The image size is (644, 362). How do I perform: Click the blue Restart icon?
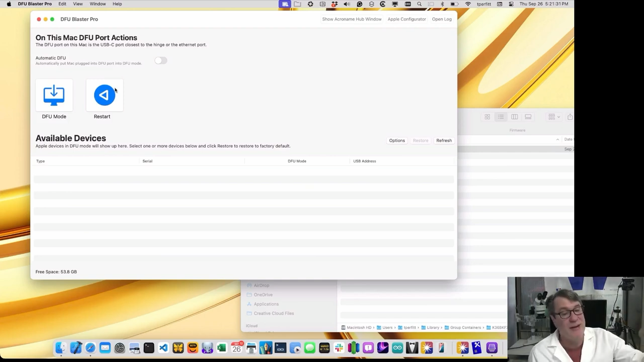[x=105, y=95]
